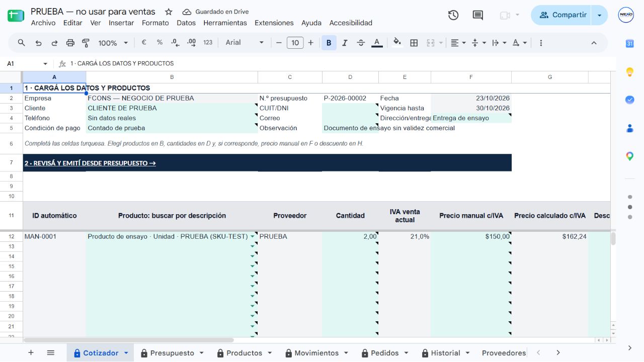This screenshot has height=362, width=644.
Task: Open Google Tasks side panel
Action: tap(629, 100)
